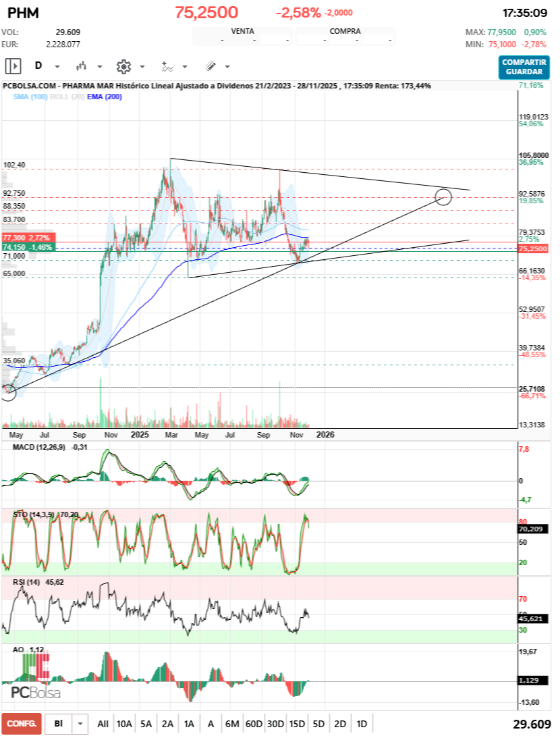Expand the chart type dropdown arrow
The width and height of the screenshot is (560, 738).
(100, 67)
